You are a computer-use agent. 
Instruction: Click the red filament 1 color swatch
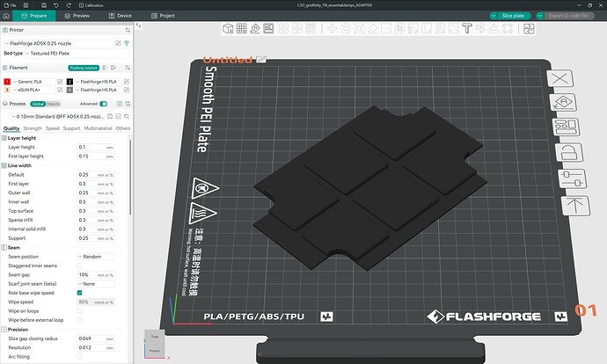tap(7, 82)
